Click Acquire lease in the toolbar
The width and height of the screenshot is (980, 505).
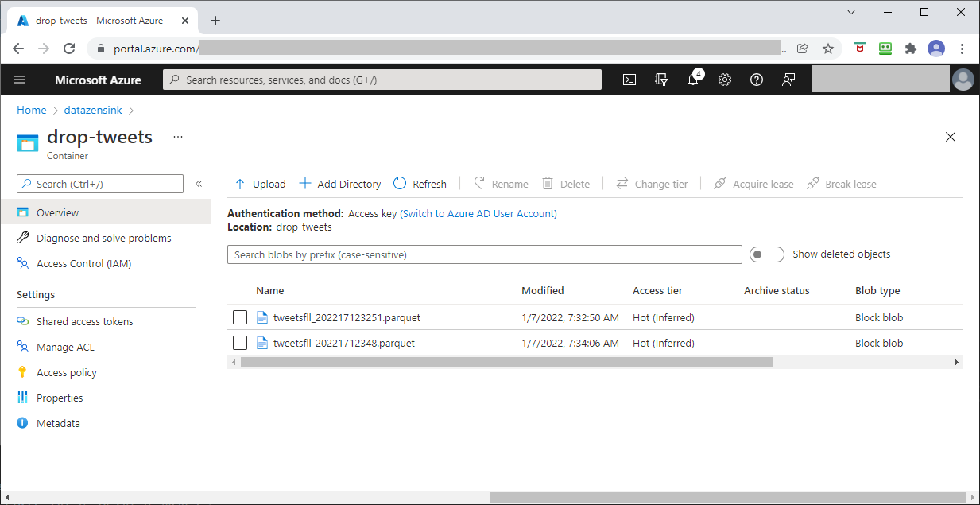coord(753,184)
